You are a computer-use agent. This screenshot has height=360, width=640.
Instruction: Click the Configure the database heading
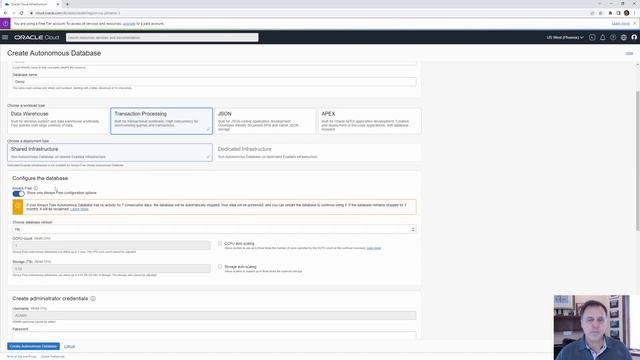click(40, 178)
